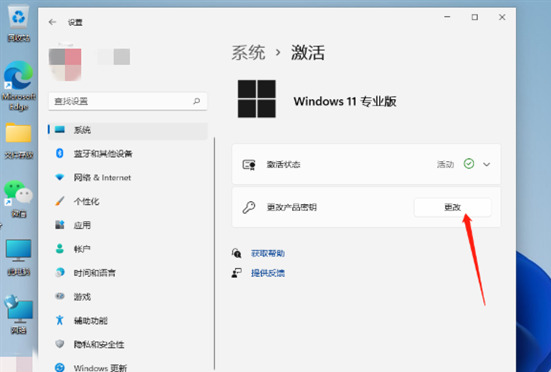Open Windows 更新 settings page

coord(128,367)
